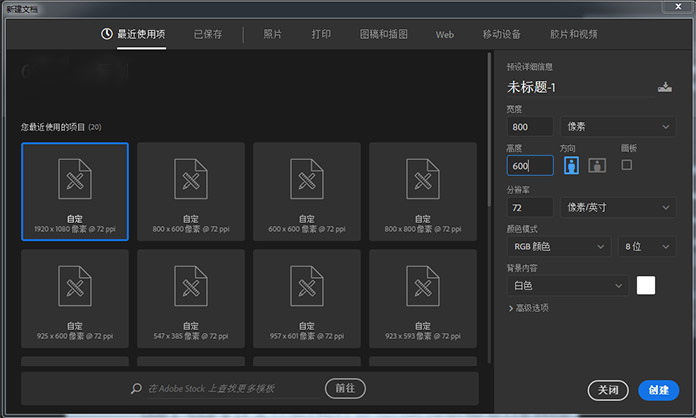Open the 最近使用项 tab

133,34
